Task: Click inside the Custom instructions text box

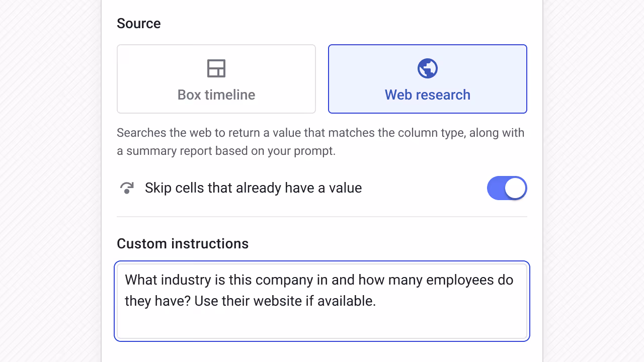Action: 321,301
